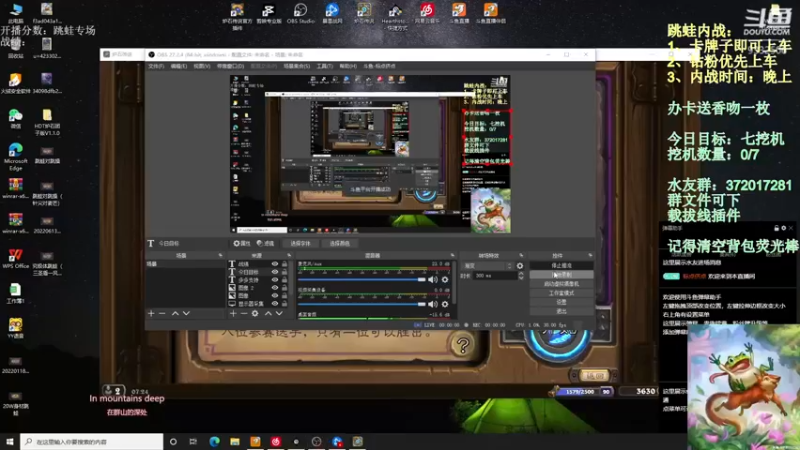
Task: Open OBS Studio desktop shortcut
Action: [x=301, y=14]
